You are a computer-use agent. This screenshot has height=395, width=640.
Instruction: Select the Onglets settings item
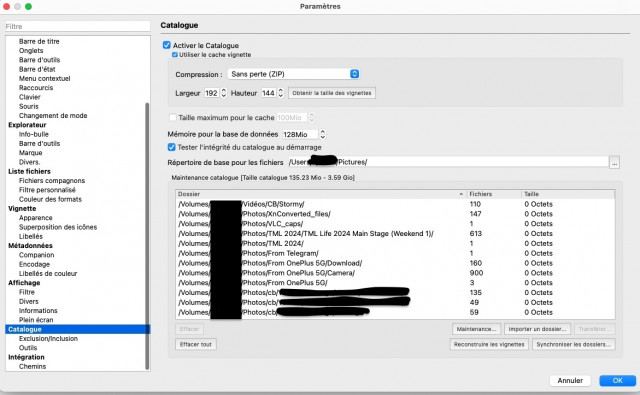pos(31,51)
